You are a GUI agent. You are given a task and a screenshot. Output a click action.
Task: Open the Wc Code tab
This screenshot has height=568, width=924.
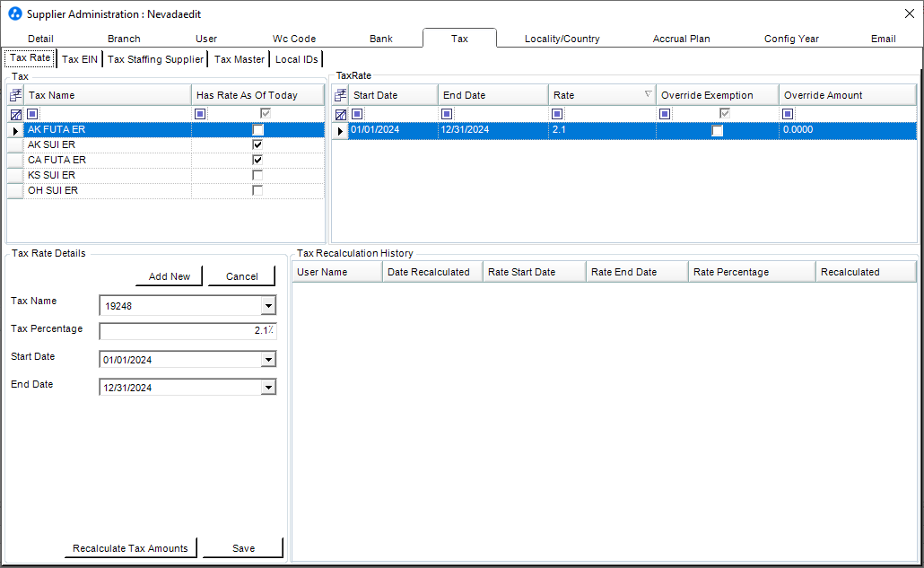pos(294,39)
